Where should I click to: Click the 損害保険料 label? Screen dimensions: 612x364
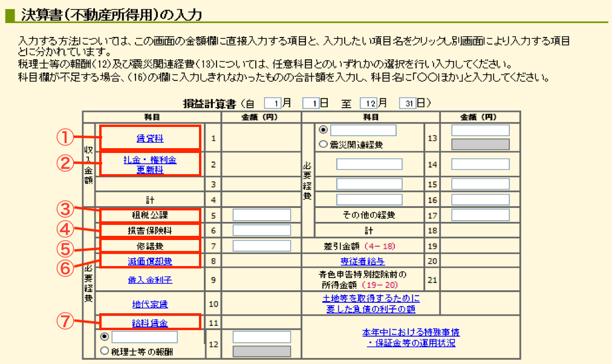click(x=150, y=230)
